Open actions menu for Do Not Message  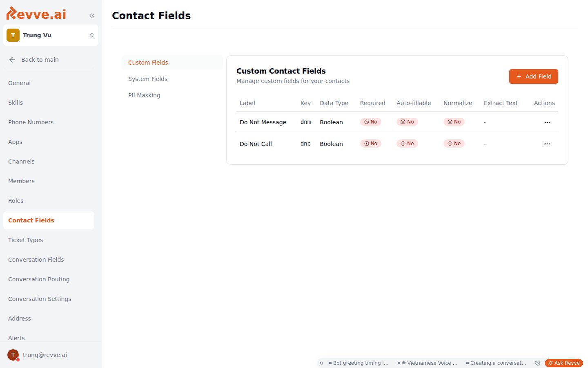click(548, 122)
